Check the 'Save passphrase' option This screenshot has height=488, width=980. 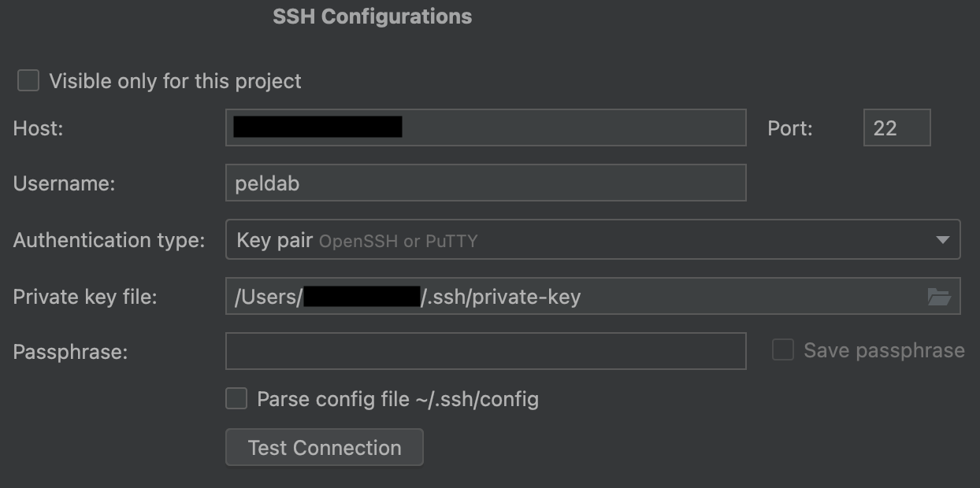781,350
